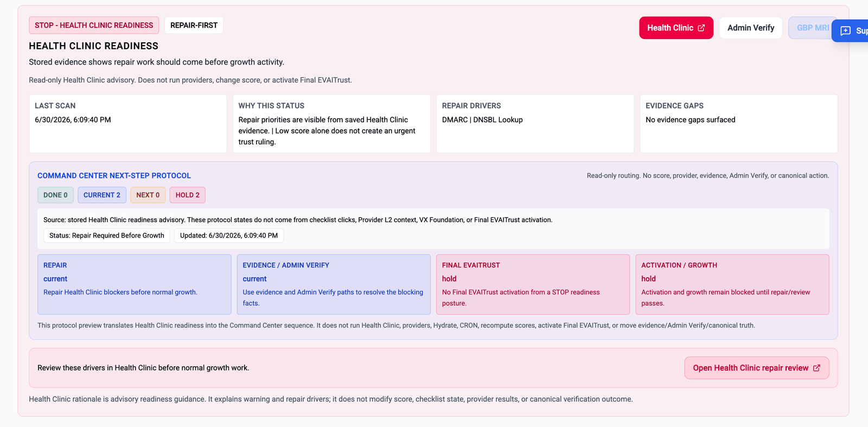Click Open Health Clinic repair review
The width and height of the screenshot is (868, 427).
click(x=757, y=368)
